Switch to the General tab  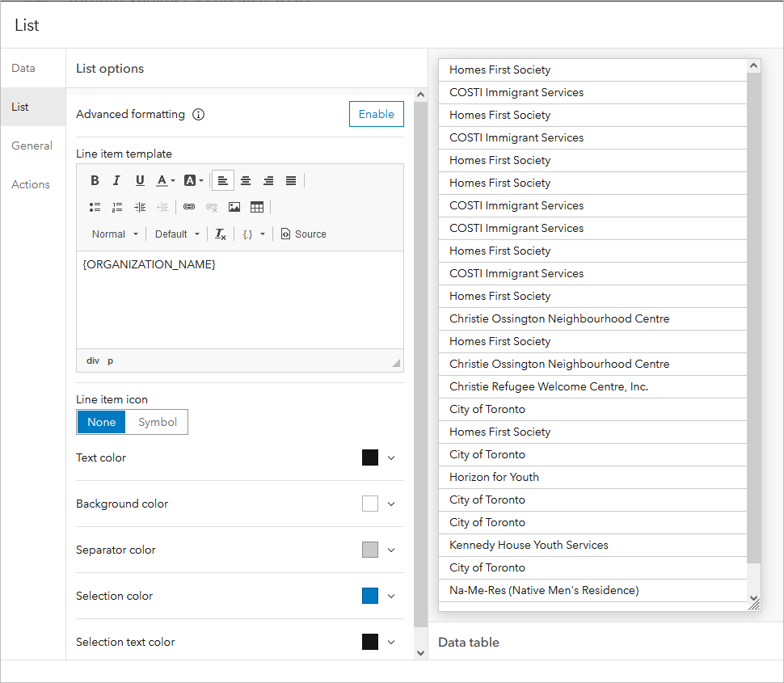[x=33, y=145]
